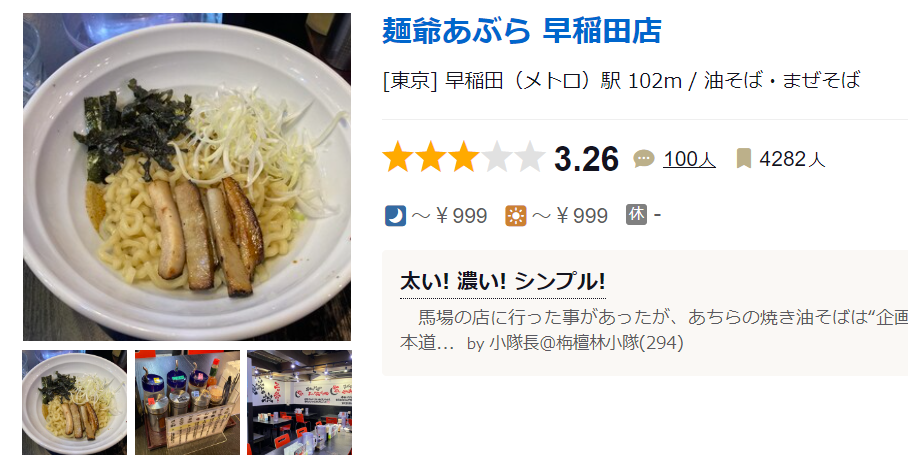Select the condiment bottles thumbnail
This screenshot has width=908, height=471.
(187, 402)
